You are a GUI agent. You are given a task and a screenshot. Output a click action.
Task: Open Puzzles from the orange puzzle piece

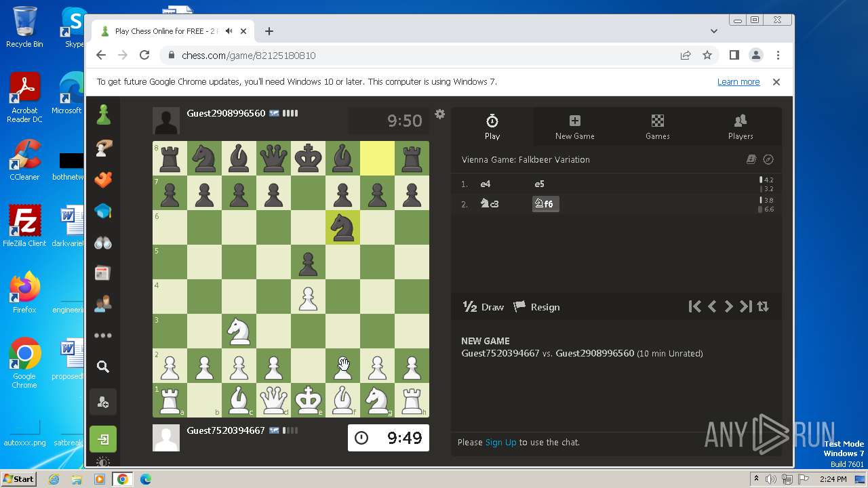[x=103, y=180]
